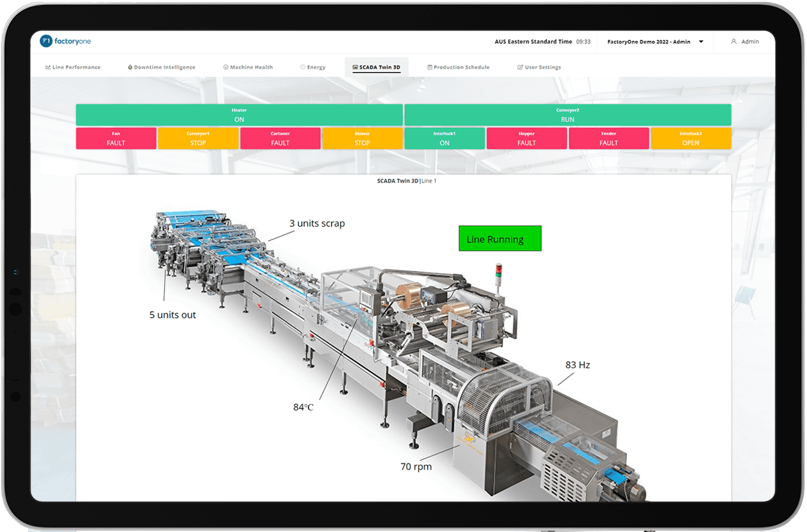Click the Admin user profile icon
807x532 pixels.
[x=734, y=42]
